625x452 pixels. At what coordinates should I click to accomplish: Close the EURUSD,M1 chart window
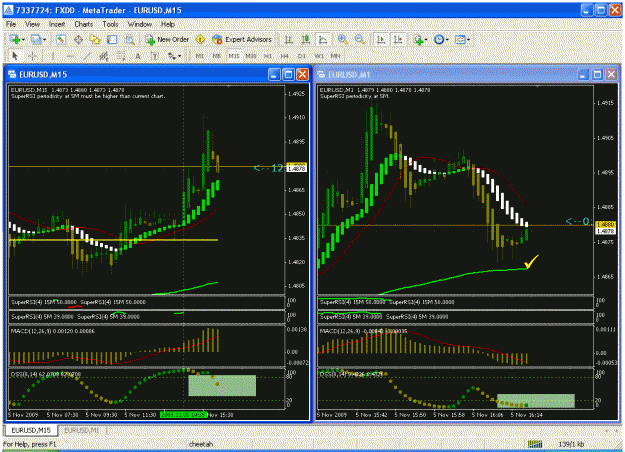click(x=611, y=75)
